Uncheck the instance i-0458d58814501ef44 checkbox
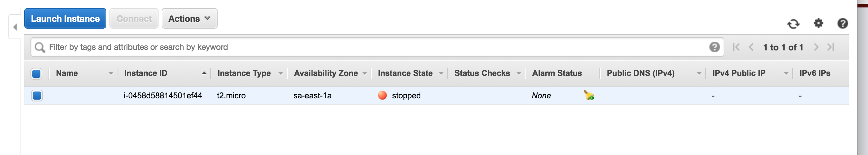868x155 pixels. click(37, 96)
